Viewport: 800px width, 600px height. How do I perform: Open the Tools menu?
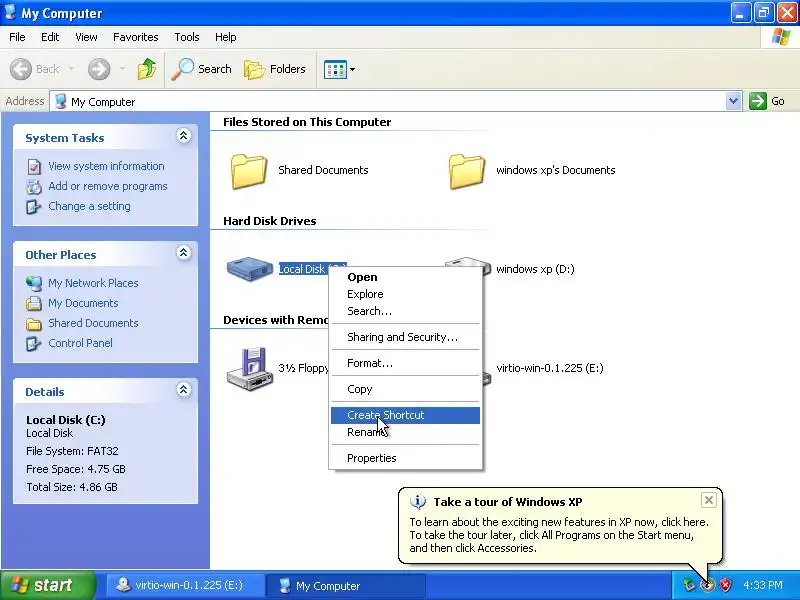187,37
